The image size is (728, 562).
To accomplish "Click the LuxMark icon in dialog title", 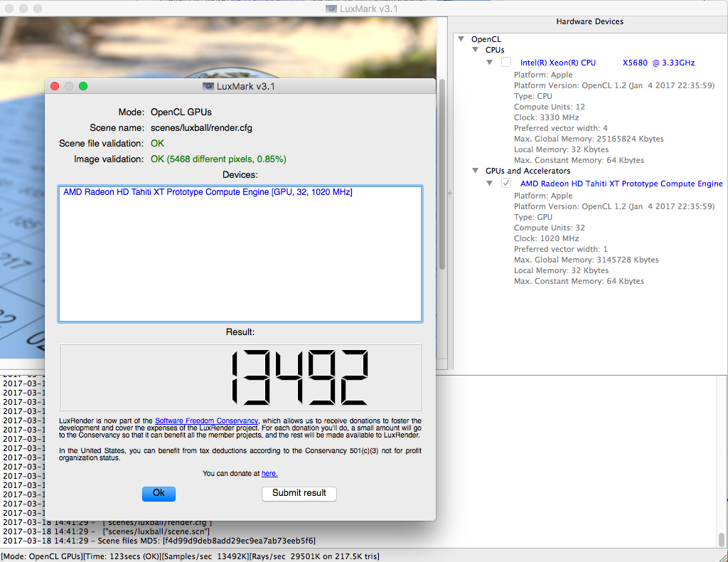I will [x=208, y=86].
